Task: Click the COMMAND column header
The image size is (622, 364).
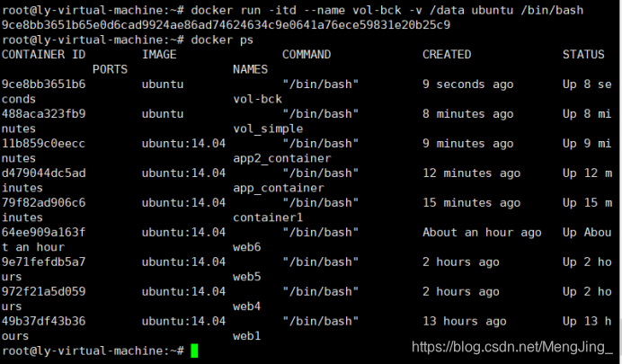Action: point(307,55)
